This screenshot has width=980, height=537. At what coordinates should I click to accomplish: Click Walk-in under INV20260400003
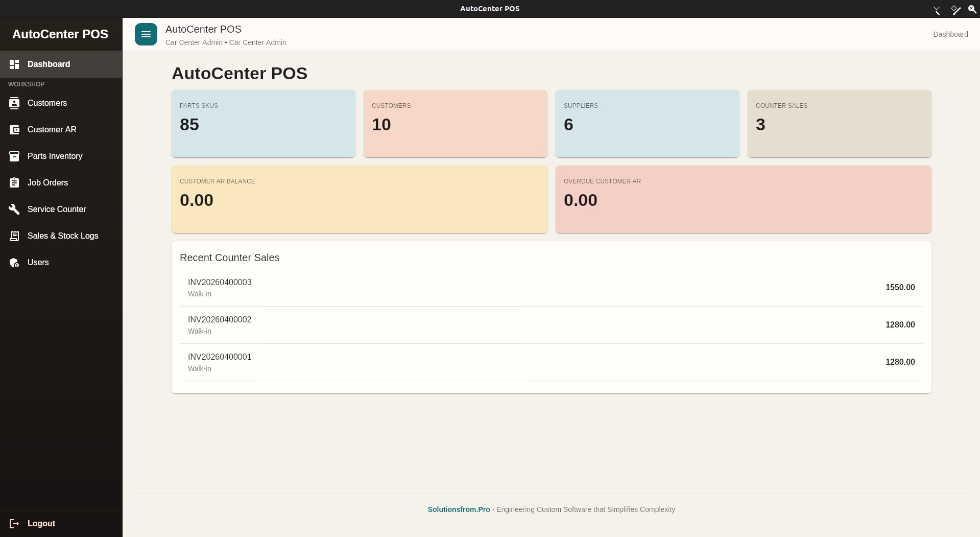pyautogui.click(x=200, y=294)
